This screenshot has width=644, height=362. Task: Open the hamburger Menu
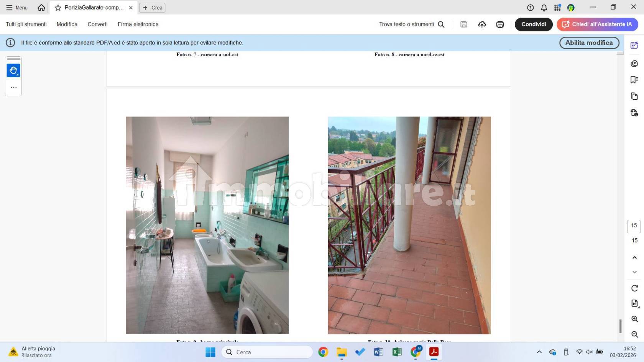tap(16, 7)
